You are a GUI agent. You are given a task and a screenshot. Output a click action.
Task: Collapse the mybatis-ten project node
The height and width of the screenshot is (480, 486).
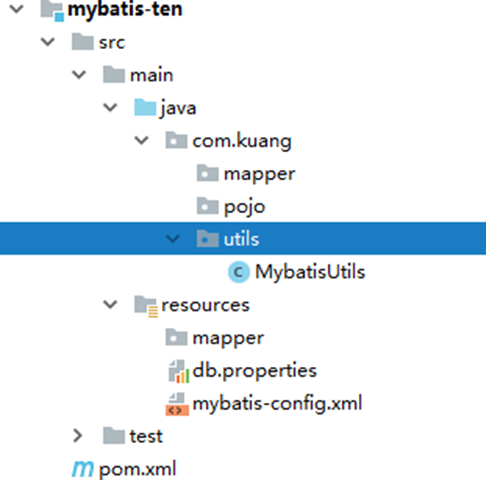(x=17, y=9)
